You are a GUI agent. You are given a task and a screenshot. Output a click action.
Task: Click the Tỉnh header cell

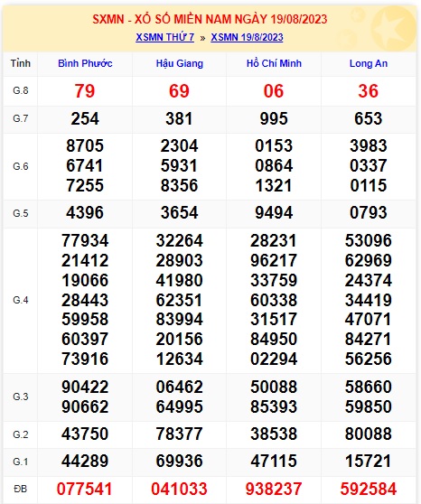point(21,63)
